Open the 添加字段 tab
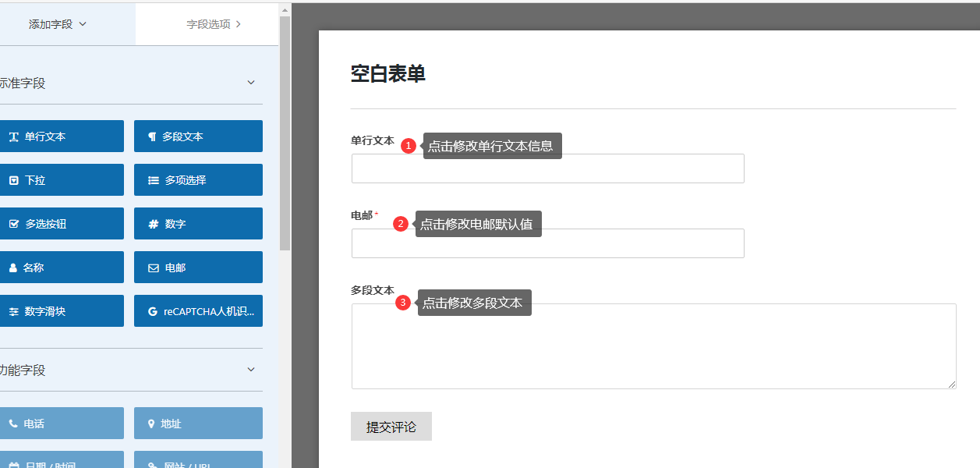 click(58, 24)
